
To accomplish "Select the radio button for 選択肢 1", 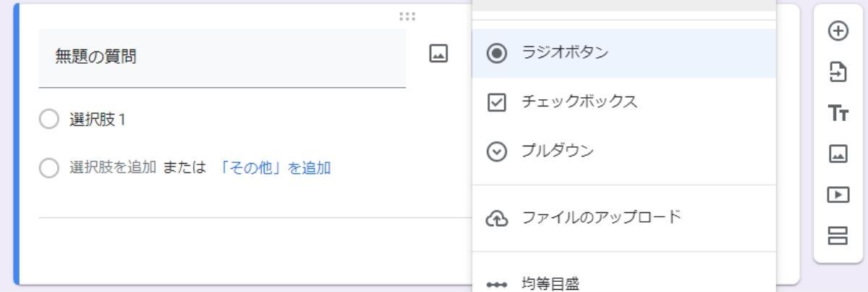I will click(x=48, y=120).
